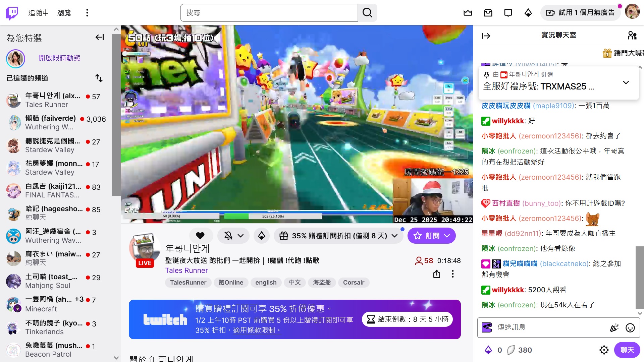
Task: Open the three-dot options menu under video
Action: [452, 274]
